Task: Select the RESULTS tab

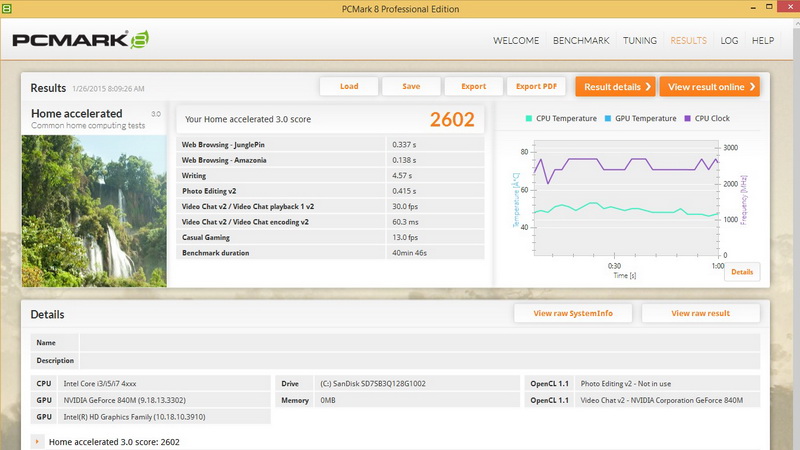Action: 688,40
